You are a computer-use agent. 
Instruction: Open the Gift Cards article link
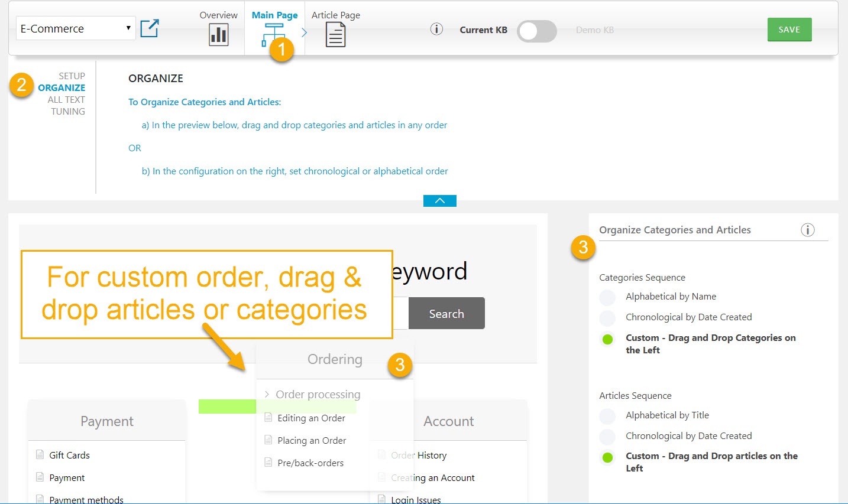(x=69, y=455)
